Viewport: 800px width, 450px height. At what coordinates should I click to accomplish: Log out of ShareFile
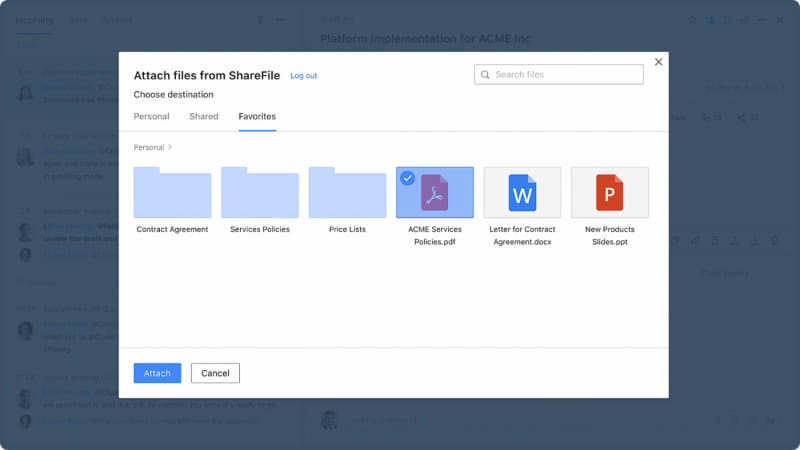303,76
